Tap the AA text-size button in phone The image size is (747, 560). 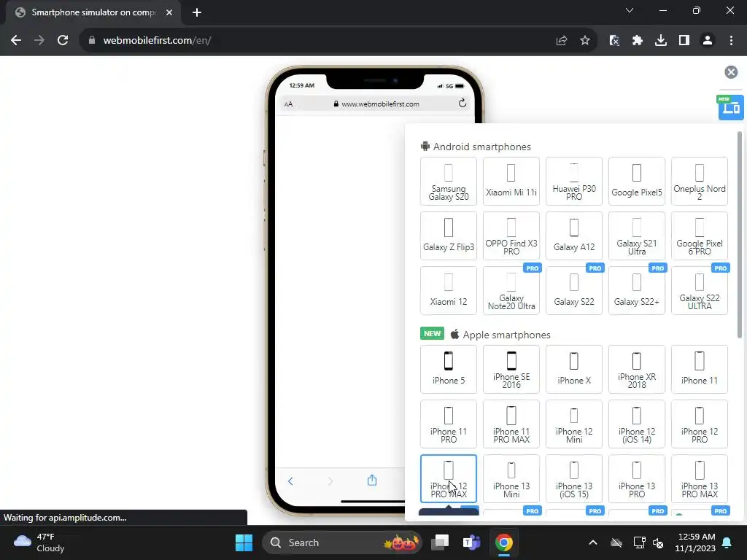(288, 104)
